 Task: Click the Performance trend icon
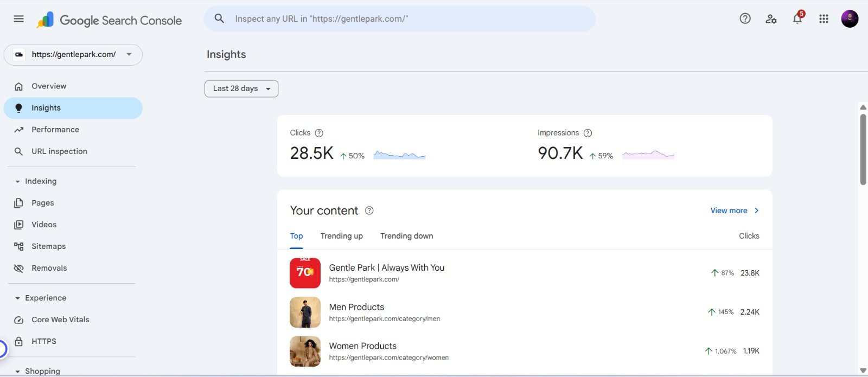(x=18, y=130)
